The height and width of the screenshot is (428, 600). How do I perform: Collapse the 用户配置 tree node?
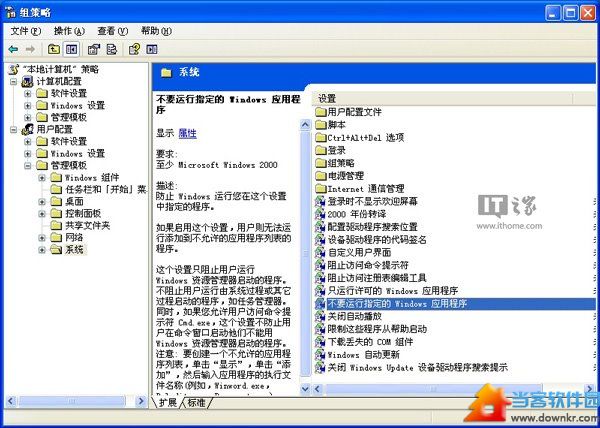click(x=14, y=130)
